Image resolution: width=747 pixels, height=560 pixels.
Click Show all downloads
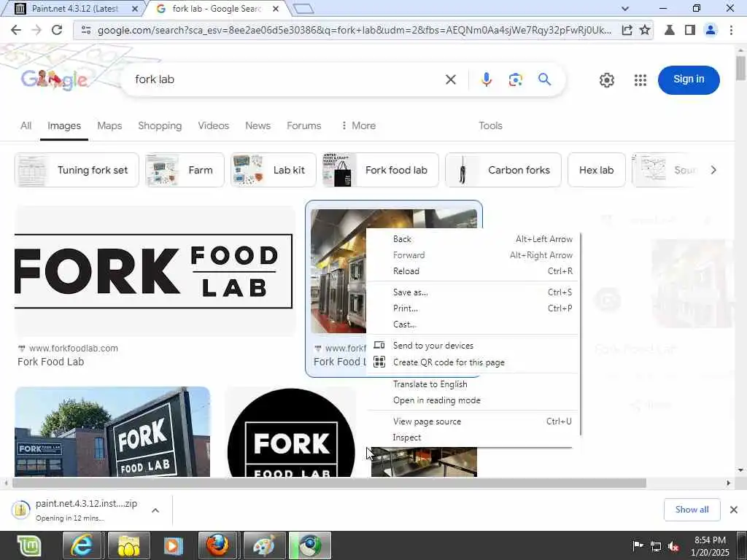(692, 510)
